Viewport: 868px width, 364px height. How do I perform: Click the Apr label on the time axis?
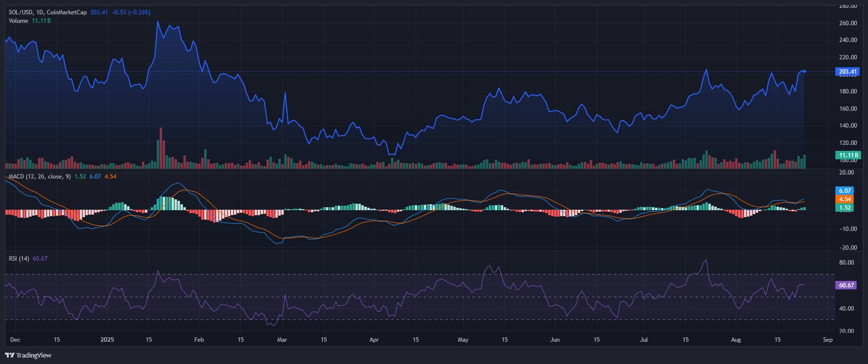[x=374, y=340]
